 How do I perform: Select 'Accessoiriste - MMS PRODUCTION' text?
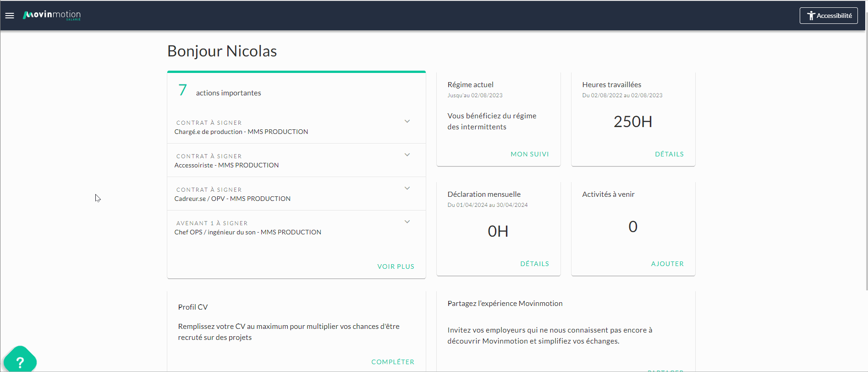point(226,165)
